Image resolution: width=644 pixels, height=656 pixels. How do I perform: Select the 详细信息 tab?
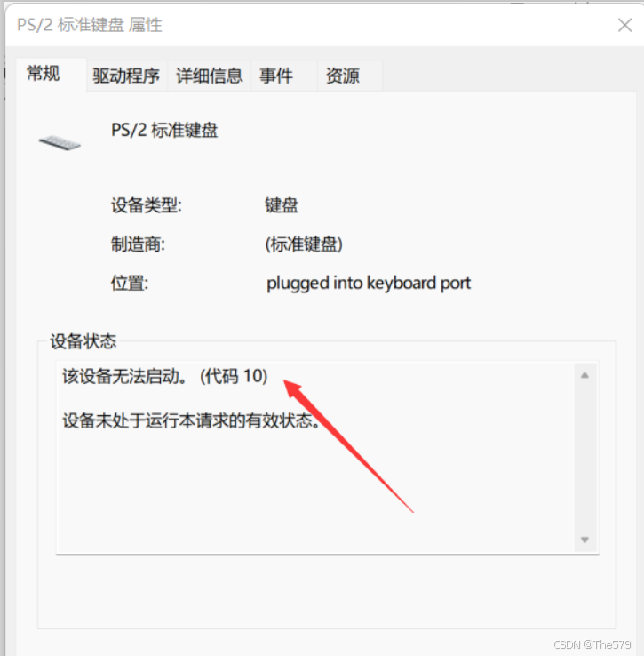209,76
